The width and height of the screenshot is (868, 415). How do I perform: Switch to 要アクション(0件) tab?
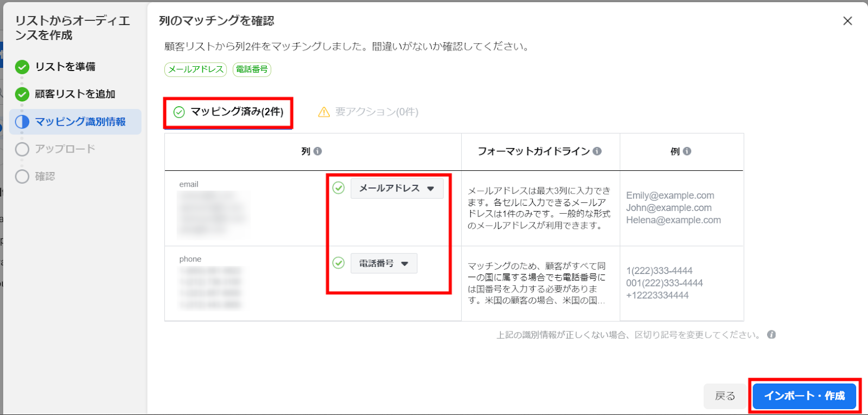(368, 112)
